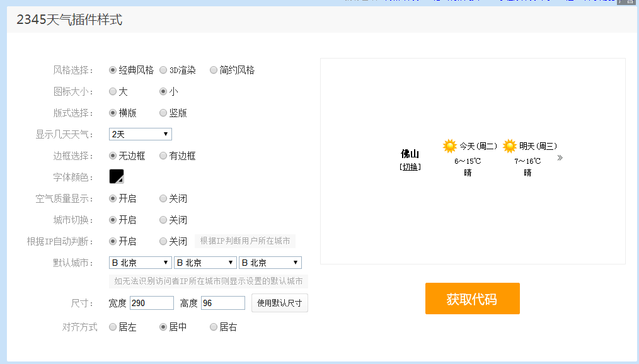Click the orange 获取代码 button

[473, 299]
